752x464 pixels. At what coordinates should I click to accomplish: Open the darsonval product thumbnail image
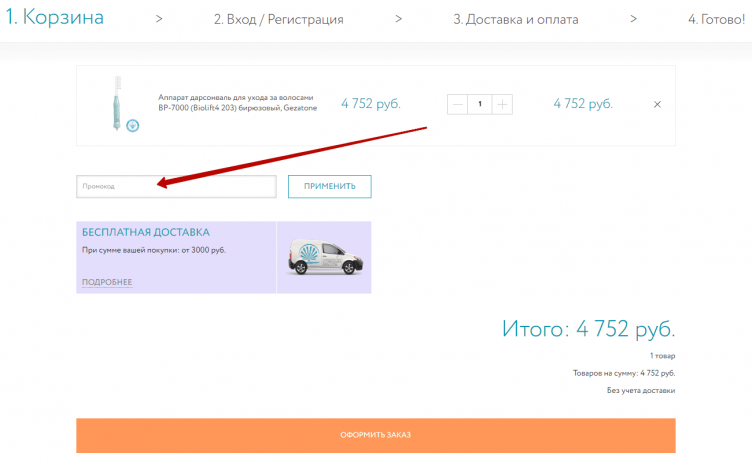pyautogui.click(x=117, y=103)
